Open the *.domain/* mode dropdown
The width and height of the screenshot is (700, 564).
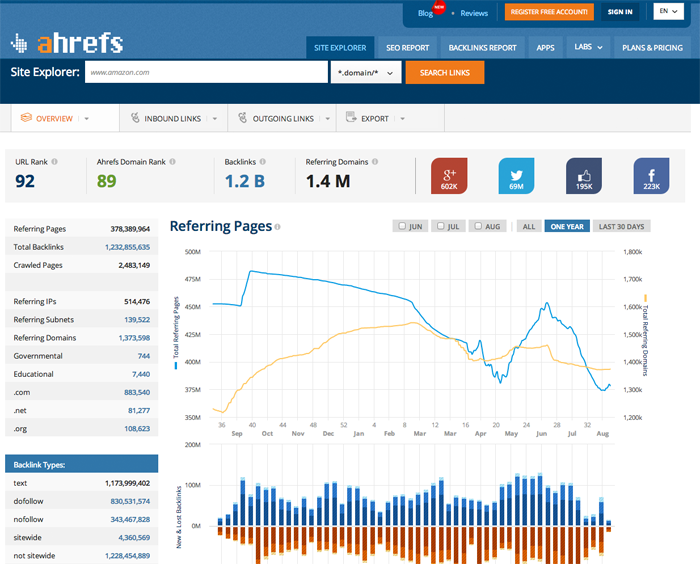click(366, 73)
